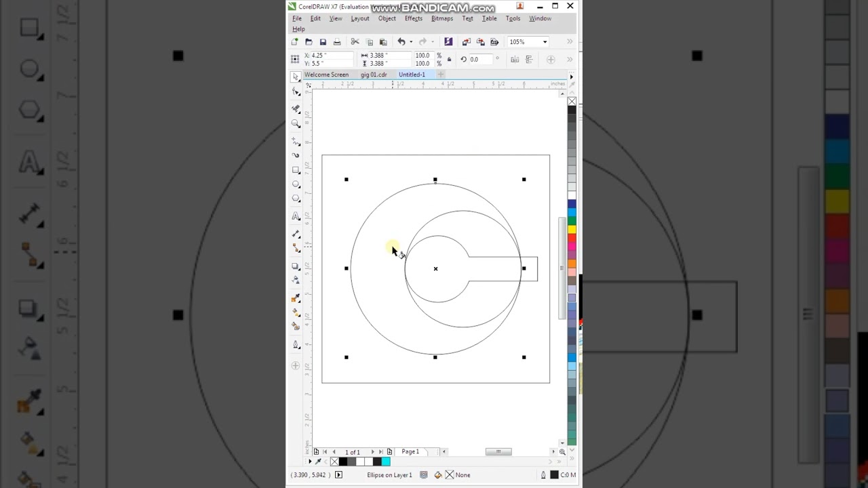Expand the document palette flyout arrow
The height and width of the screenshot is (488, 868).
tap(310, 462)
